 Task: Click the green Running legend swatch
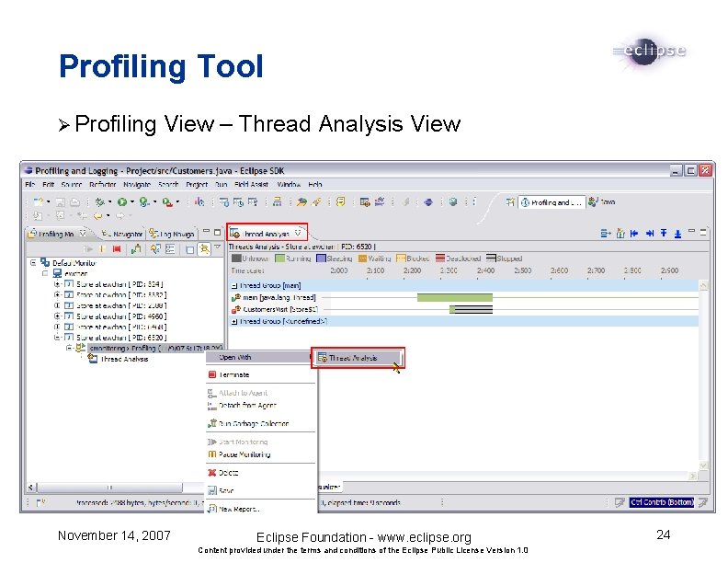coord(279,259)
